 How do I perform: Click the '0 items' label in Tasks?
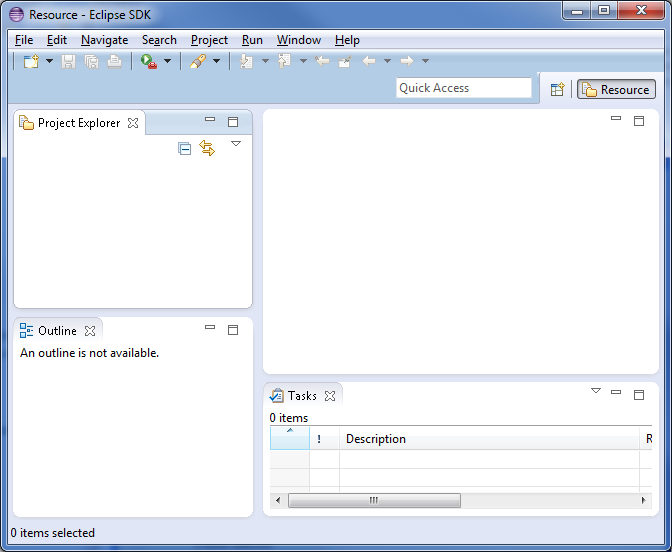[x=289, y=418]
